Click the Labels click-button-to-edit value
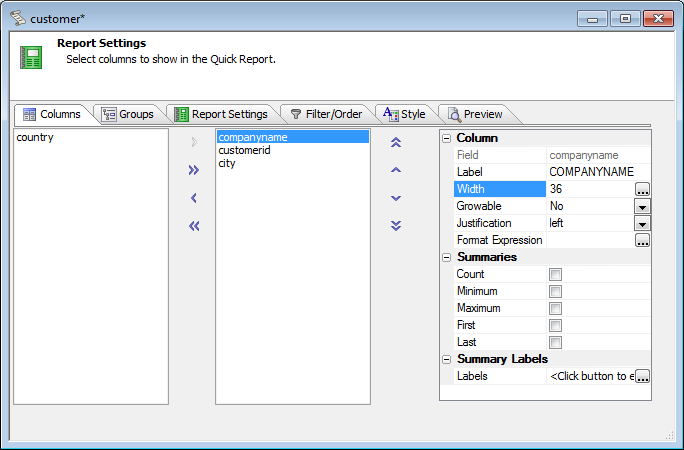Viewport: 684px width, 450px height. pyautogui.click(x=590, y=376)
